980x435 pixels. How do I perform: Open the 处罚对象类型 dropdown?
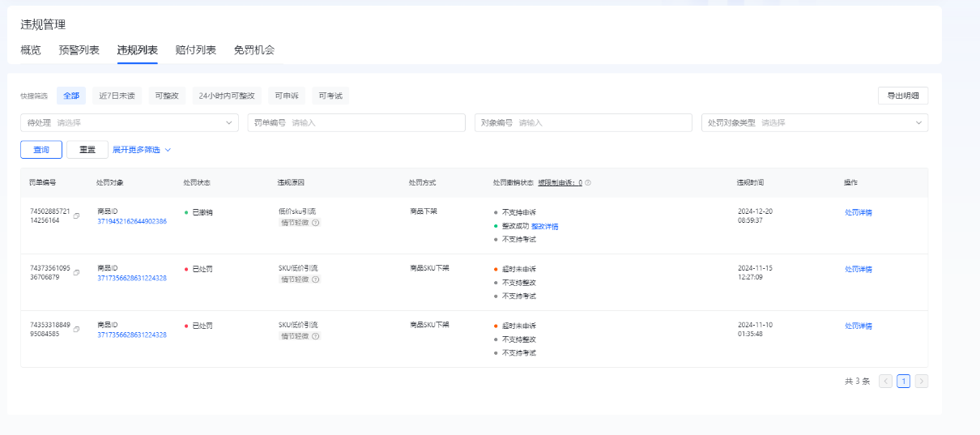click(815, 122)
